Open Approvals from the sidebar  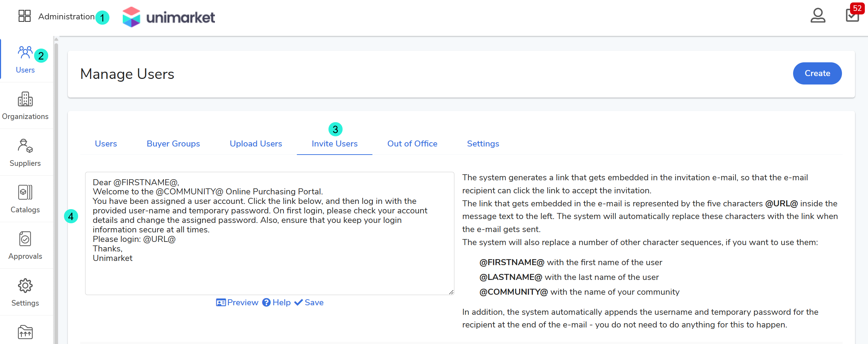(25, 245)
